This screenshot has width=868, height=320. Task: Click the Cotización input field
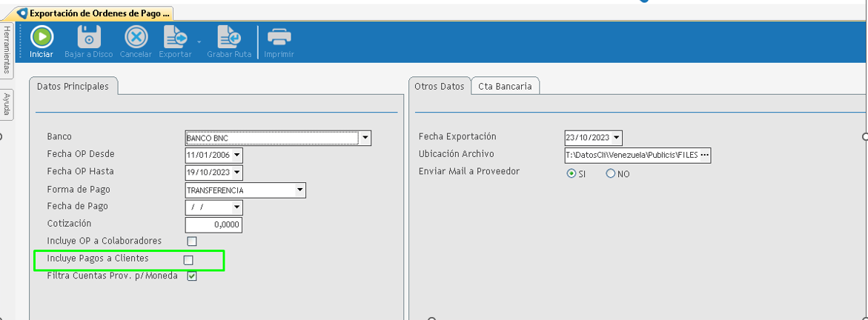click(x=213, y=224)
